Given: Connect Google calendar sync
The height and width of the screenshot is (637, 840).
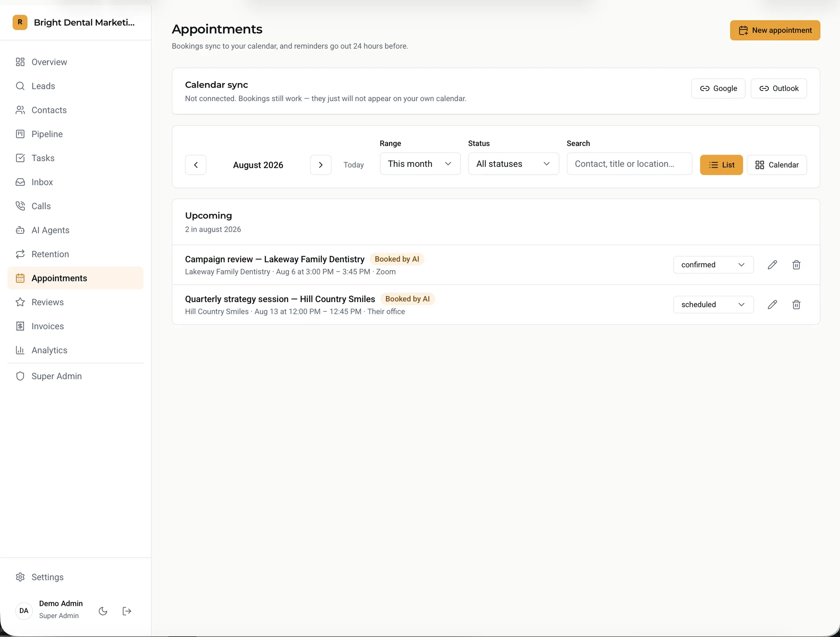Looking at the screenshot, I should 718,88.
